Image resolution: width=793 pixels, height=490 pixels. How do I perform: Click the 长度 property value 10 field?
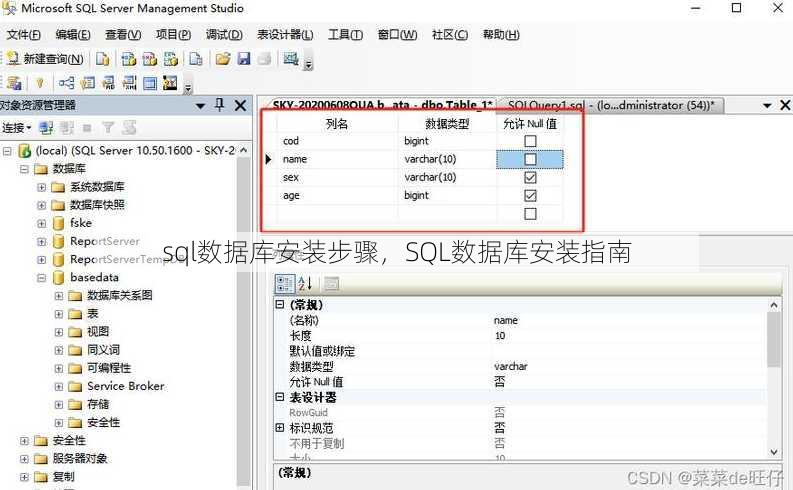pos(629,336)
